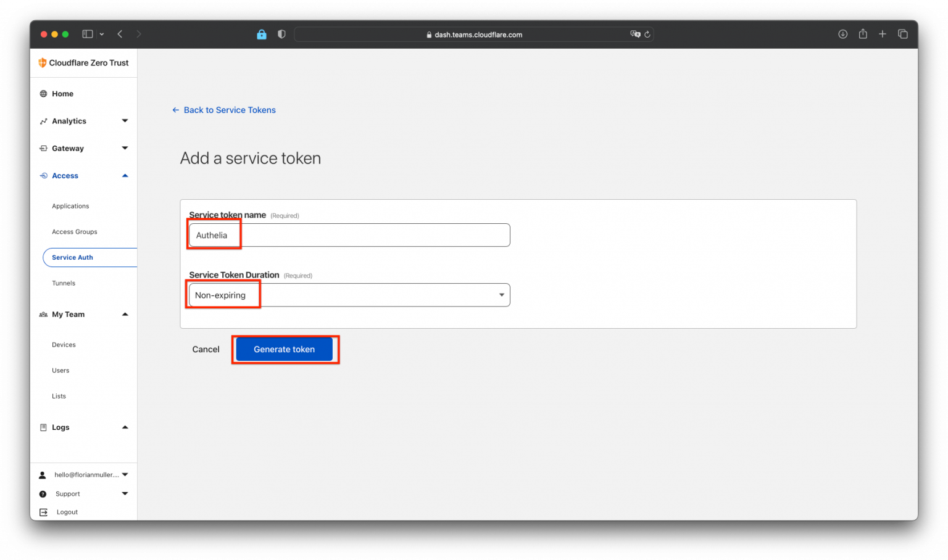The image size is (948, 560).
Task: Click the Cloudflare Zero Trust shield logo
Action: click(x=42, y=62)
